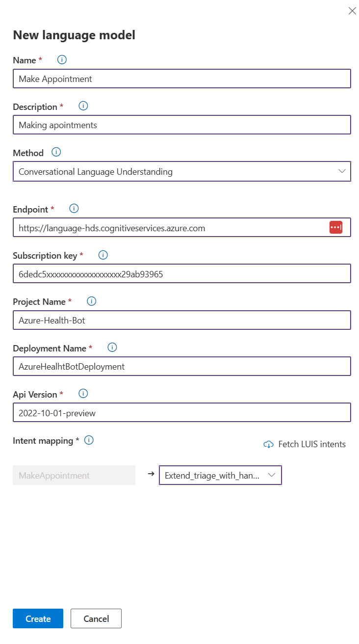Click the red reveal icon in Endpoint field
The height and width of the screenshot is (644, 359).
(x=336, y=227)
